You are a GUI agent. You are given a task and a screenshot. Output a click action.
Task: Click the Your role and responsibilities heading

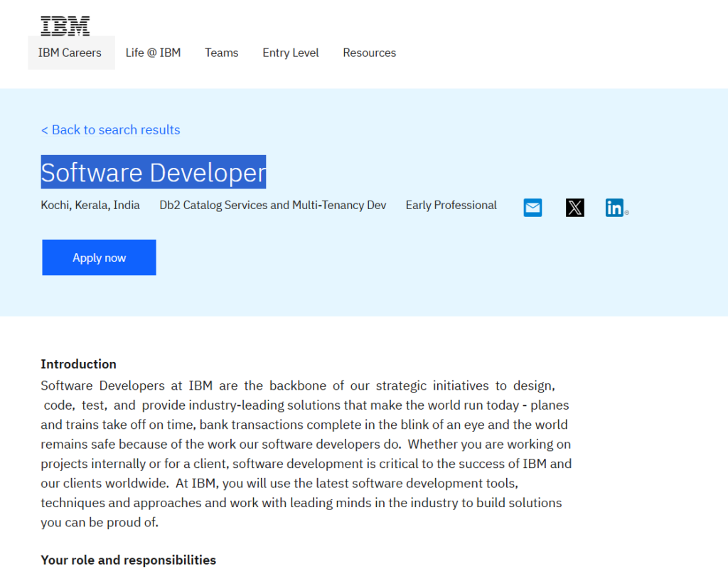pos(128,560)
